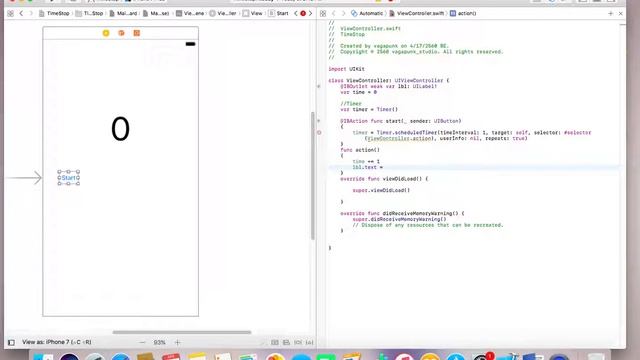Toggle the document outline panel
The width and height of the screenshot is (640, 360).
[x=11, y=342]
